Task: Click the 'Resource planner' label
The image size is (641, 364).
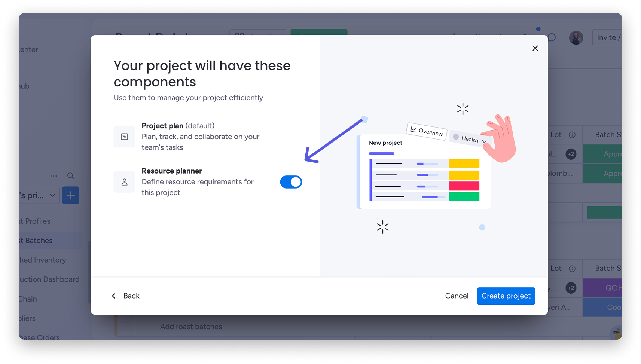Action: [172, 171]
